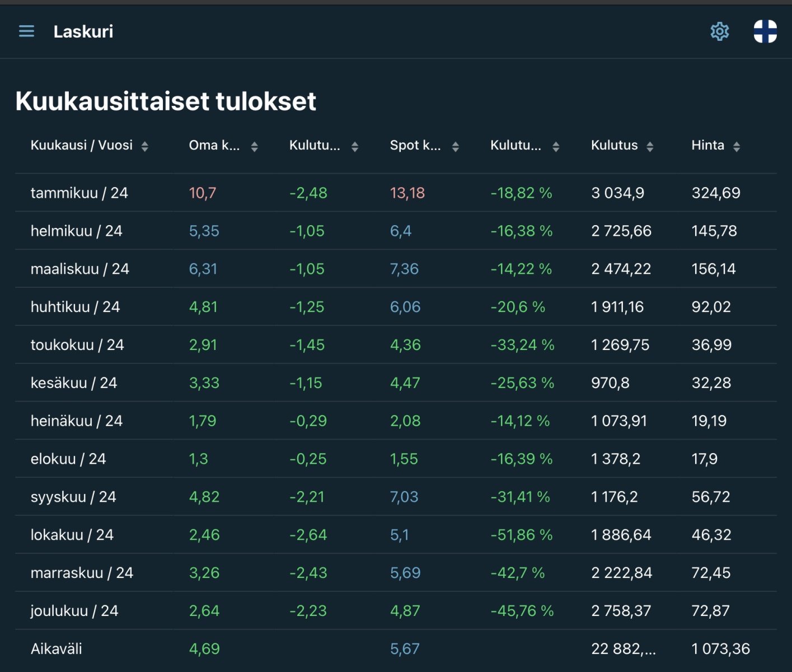Select the joulukuu / 24 row
This screenshot has width=792, height=672.
click(x=74, y=611)
